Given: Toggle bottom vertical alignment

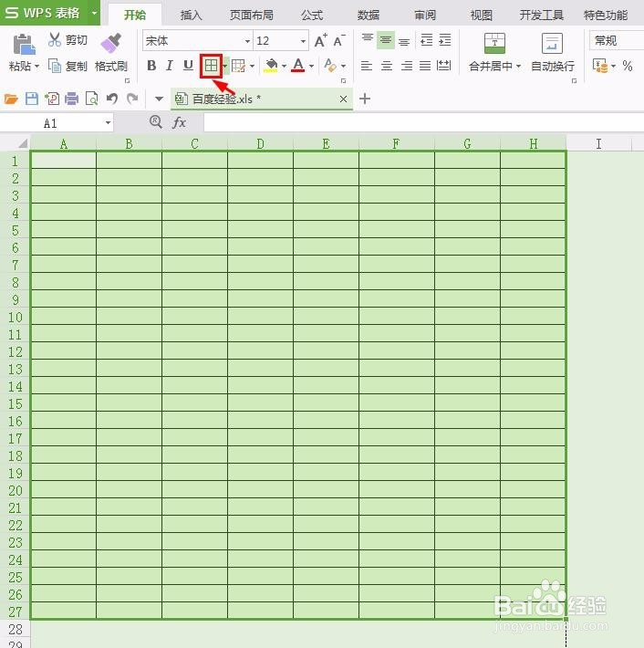Looking at the screenshot, I should click(x=404, y=40).
